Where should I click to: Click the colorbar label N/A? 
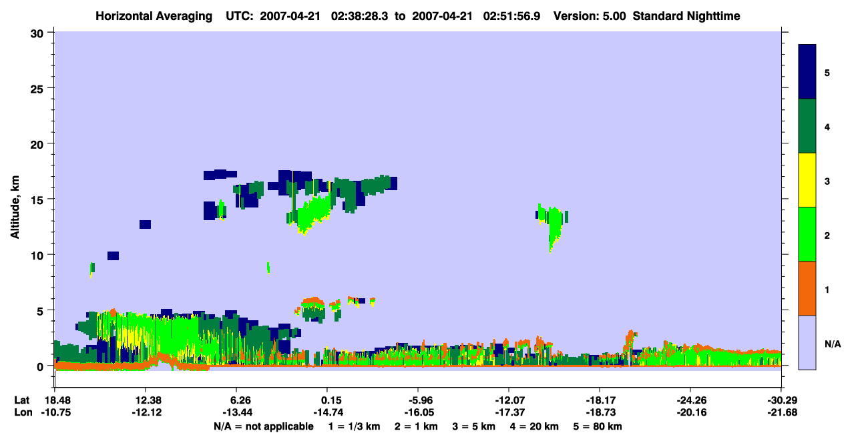[x=833, y=344]
